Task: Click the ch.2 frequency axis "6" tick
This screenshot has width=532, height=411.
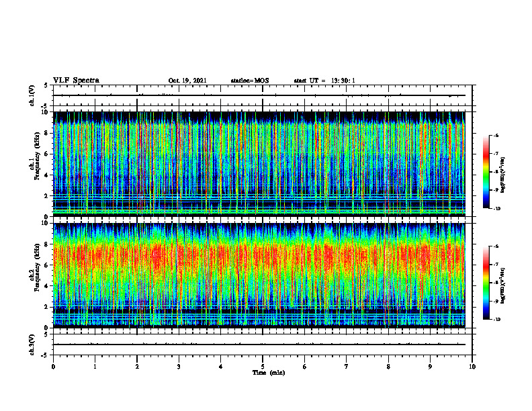Action: tap(47, 265)
